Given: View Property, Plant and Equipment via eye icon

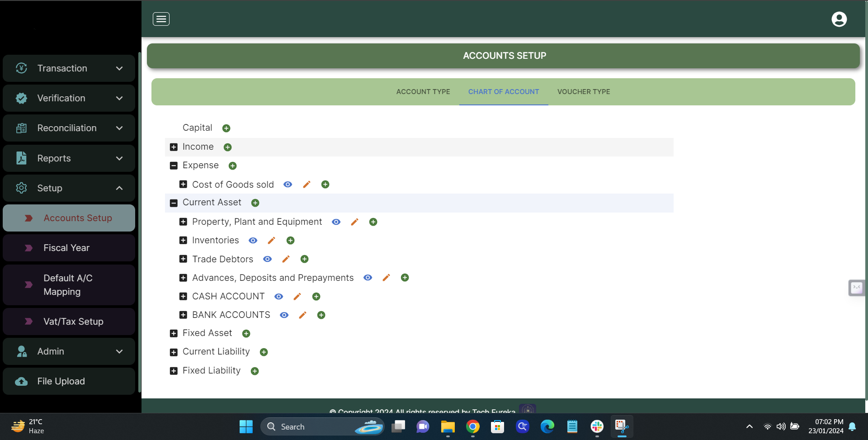Looking at the screenshot, I should click(x=336, y=222).
